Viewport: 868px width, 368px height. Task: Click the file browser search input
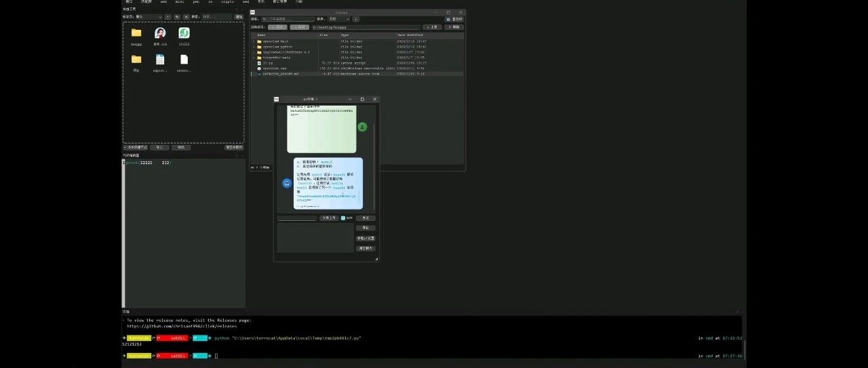pos(288,19)
